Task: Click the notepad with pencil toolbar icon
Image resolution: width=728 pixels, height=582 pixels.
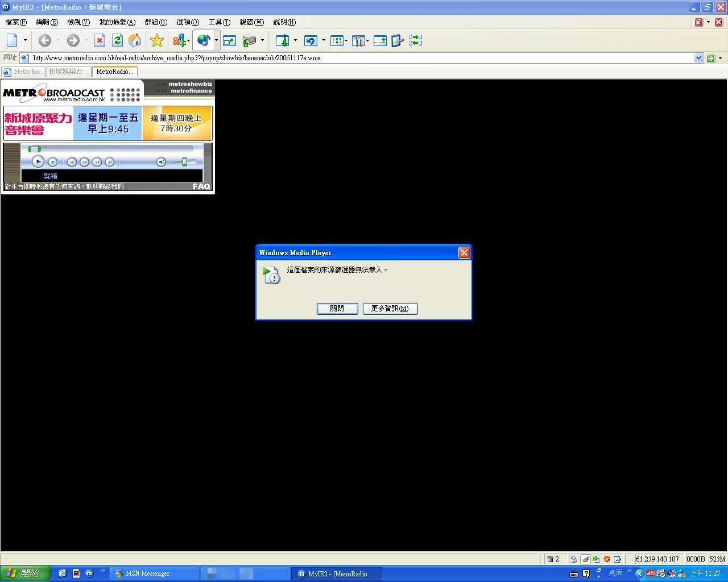Action: (397, 40)
